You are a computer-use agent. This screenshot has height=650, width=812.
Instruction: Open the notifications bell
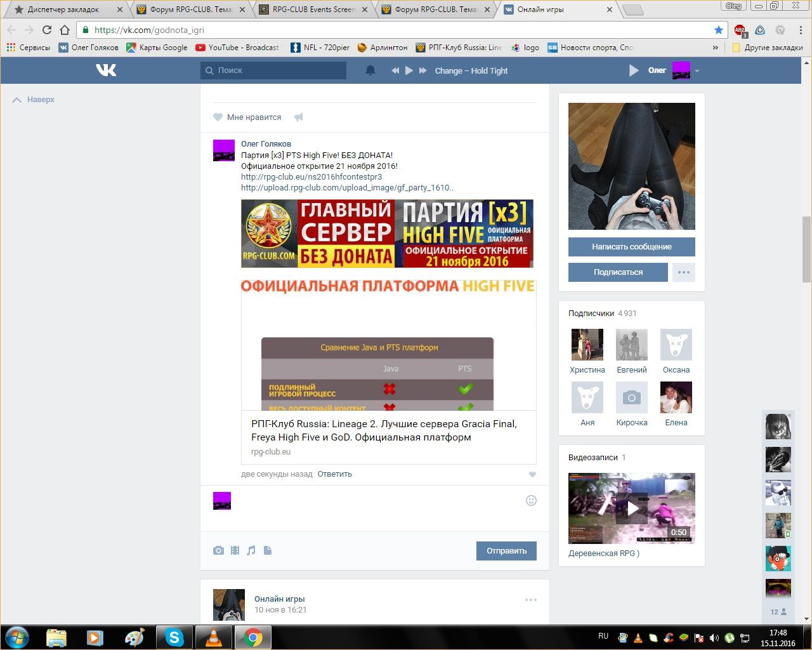[x=370, y=70]
